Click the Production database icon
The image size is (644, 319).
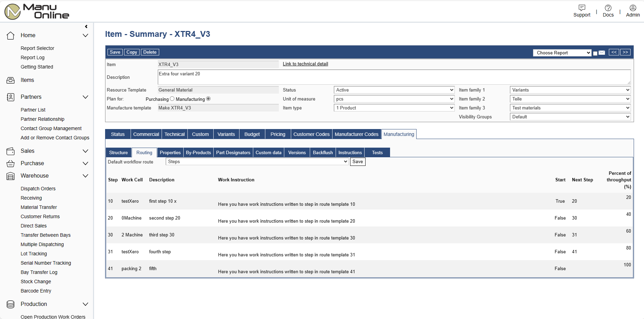pyautogui.click(x=11, y=304)
